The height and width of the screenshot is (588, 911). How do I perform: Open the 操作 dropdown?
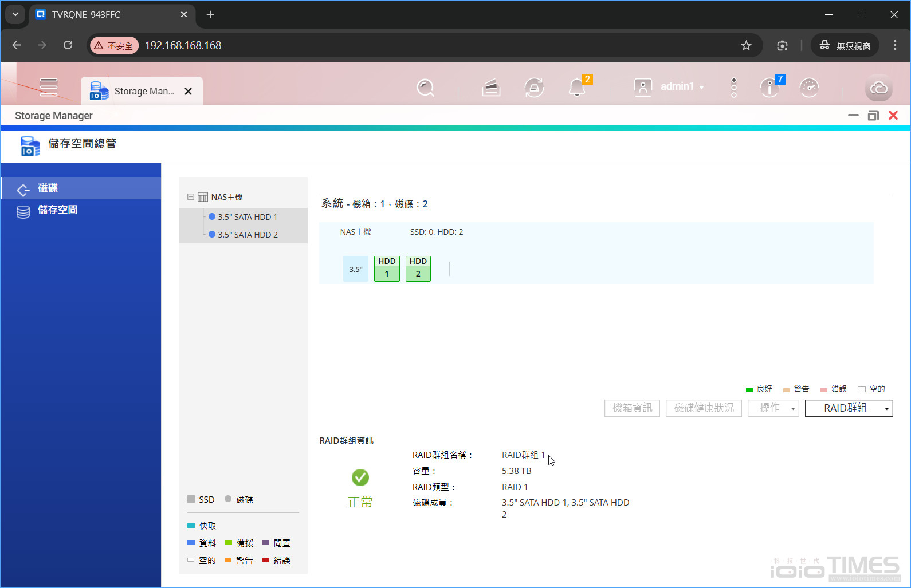pos(773,408)
